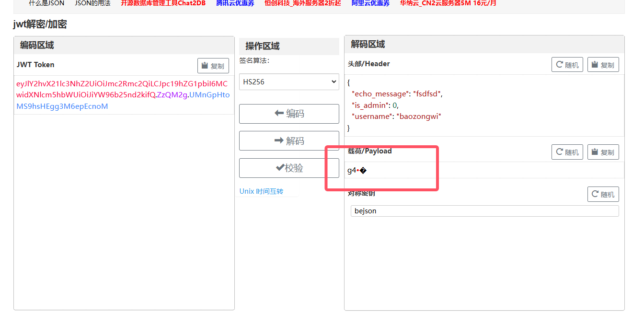
Task: Click the "username" line in Header JSON
Action: click(x=396, y=116)
